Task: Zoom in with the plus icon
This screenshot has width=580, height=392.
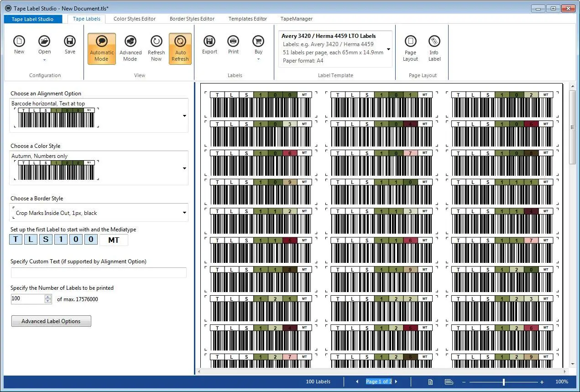Action: coord(542,382)
